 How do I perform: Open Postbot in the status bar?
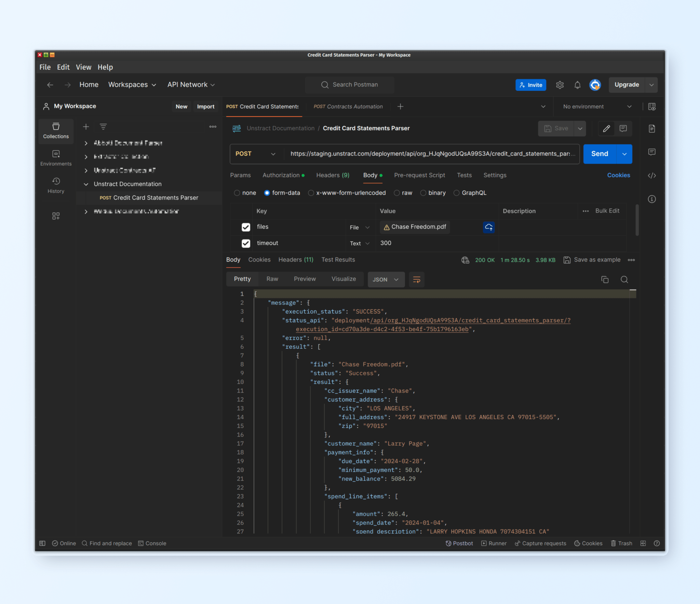click(x=459, y=543)
